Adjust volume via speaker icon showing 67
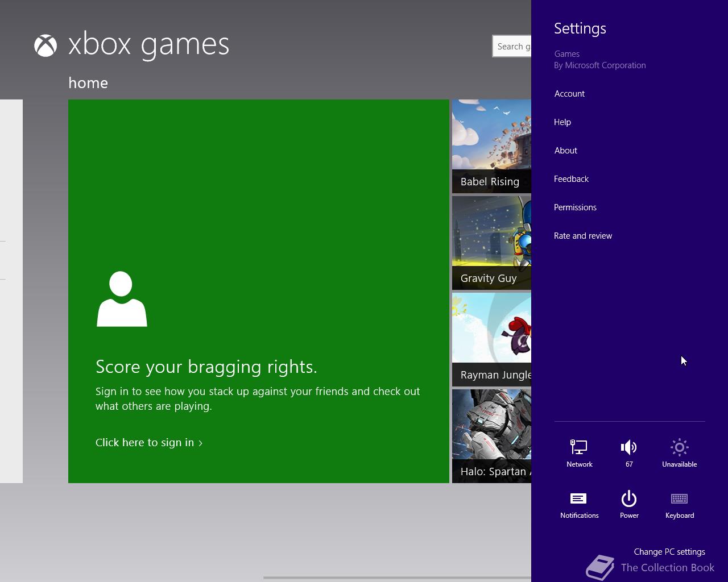Image resolution: width=728 pixels, height=582 pixels. pos(629,453)
